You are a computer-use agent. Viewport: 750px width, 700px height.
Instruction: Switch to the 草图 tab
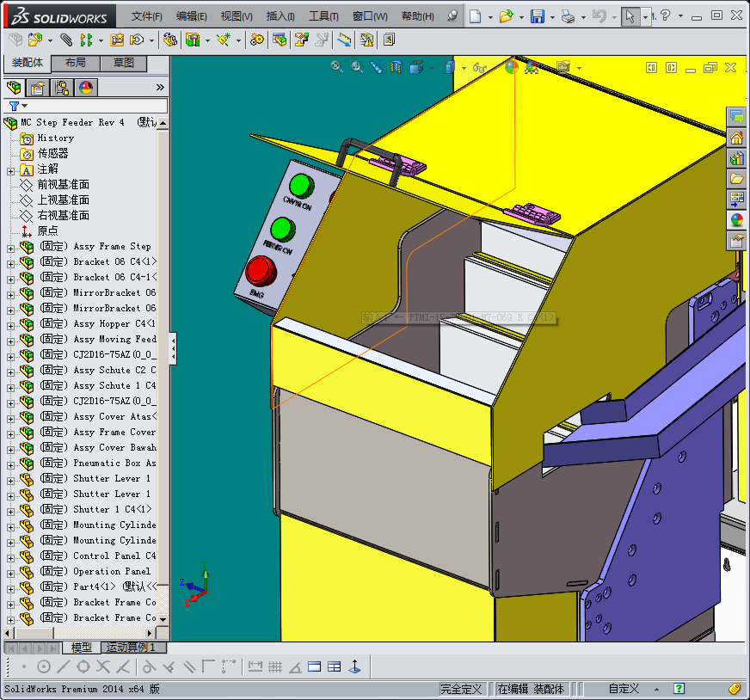(123, 63)
